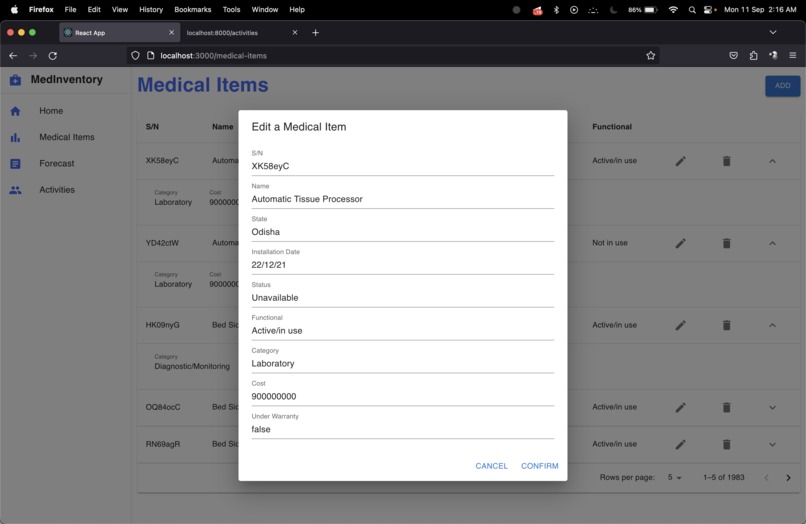
Task: Collapse the YD42ctW row details
Action: point(772,243)
